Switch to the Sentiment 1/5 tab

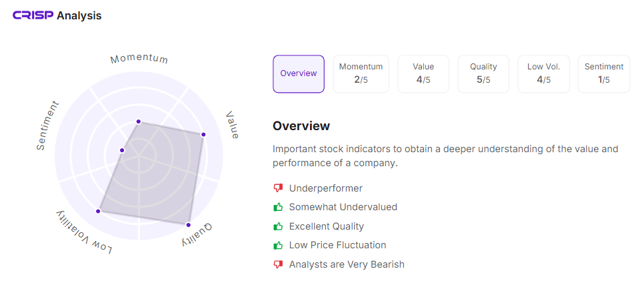(x=604, y=74)
